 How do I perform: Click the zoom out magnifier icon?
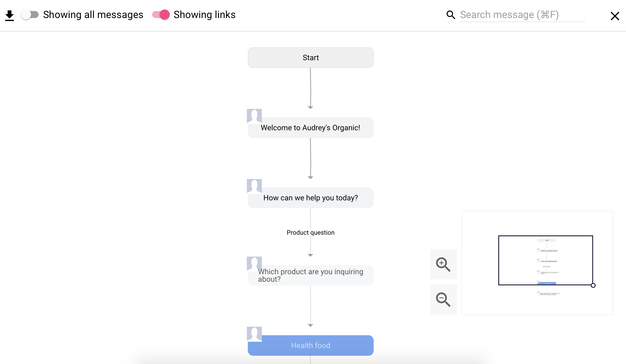coord(443,299)
